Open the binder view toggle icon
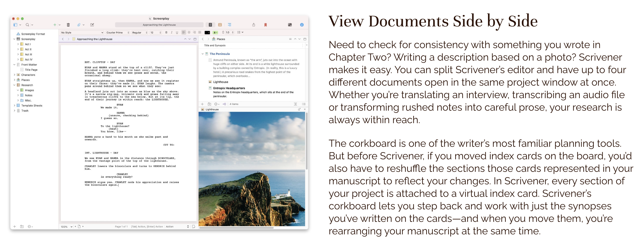The height and width of the screenshot is (248, 644). click(16, 25)
